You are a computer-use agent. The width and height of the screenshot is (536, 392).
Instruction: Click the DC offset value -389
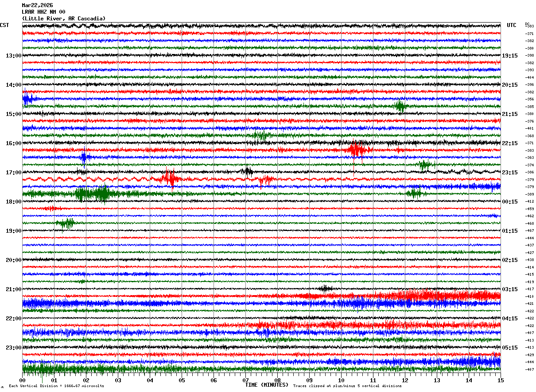529,194
